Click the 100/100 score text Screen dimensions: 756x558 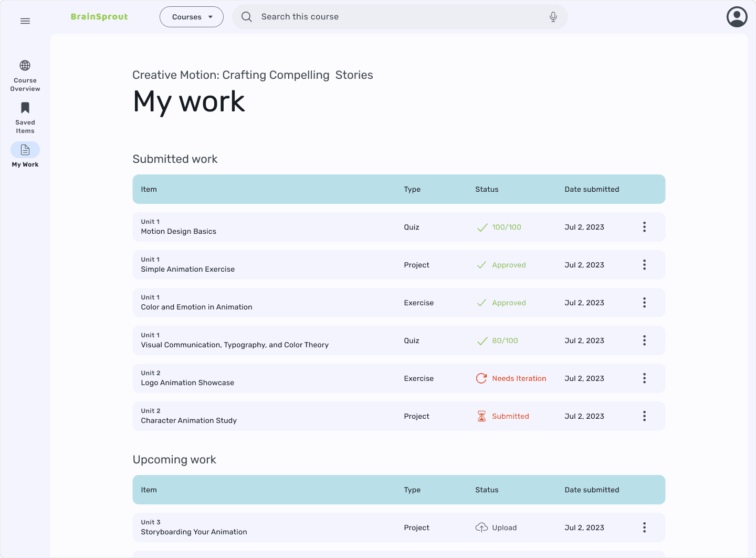507,227
